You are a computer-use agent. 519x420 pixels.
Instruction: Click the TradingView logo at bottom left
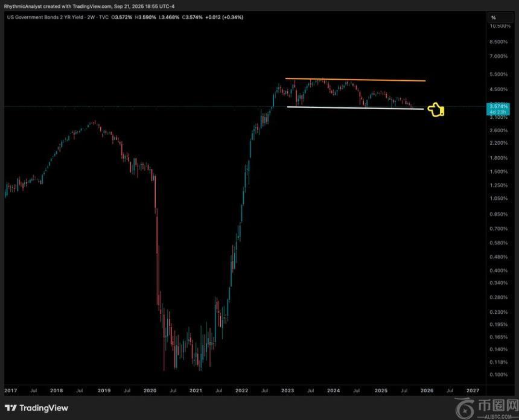[x=36, y=408]
